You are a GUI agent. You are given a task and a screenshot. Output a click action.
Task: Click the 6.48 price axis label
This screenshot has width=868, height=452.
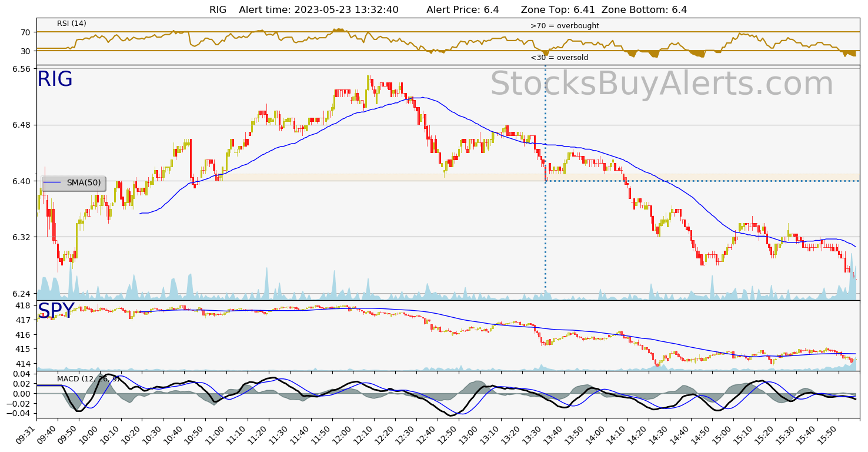pyautogui.click(x=21, y=125)
